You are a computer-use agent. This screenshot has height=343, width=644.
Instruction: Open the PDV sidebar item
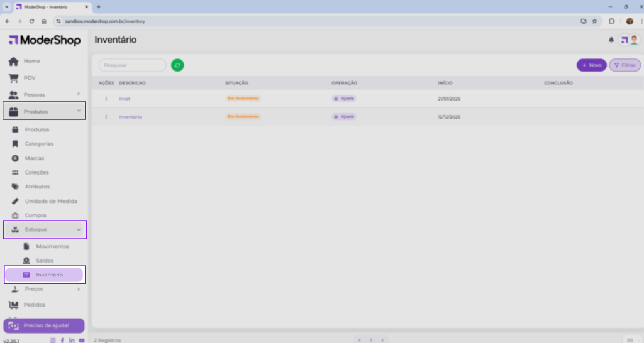click(x=30, y=78)
